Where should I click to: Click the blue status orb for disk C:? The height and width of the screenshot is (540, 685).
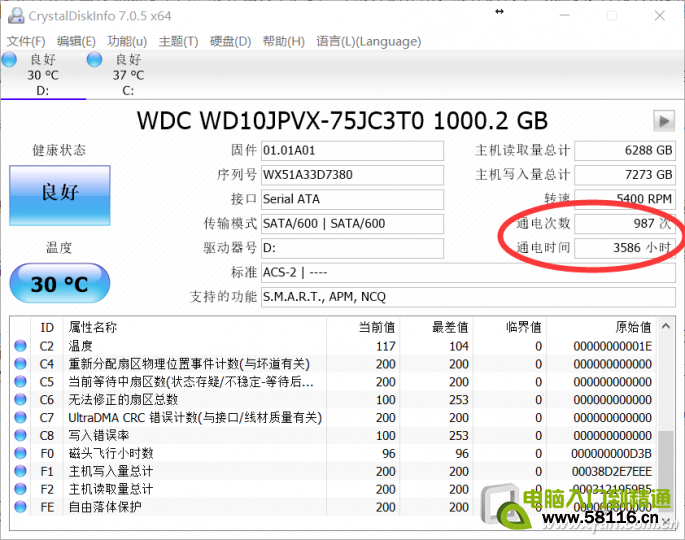point(94,59)
